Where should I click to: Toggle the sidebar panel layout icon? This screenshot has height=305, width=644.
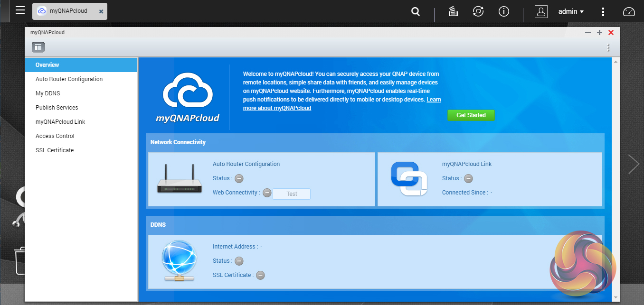point(38,47)
